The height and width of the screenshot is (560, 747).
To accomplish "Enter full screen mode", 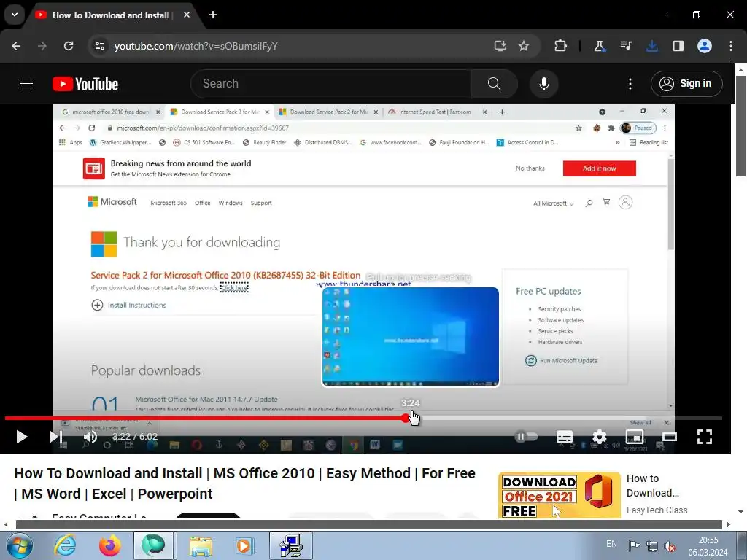I will tap(705, 437).
